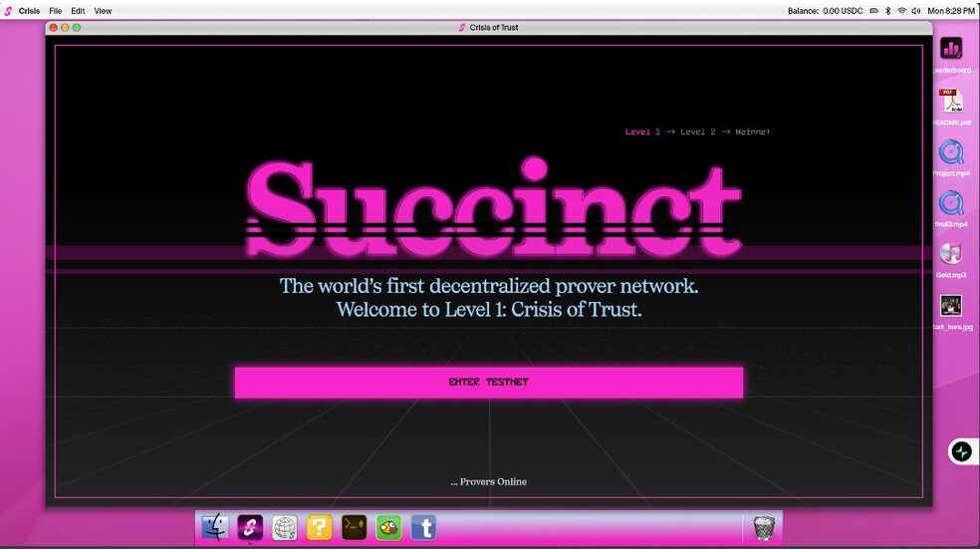Open the File menu
Screen dimensions: 980x552
tap(55, 11)
